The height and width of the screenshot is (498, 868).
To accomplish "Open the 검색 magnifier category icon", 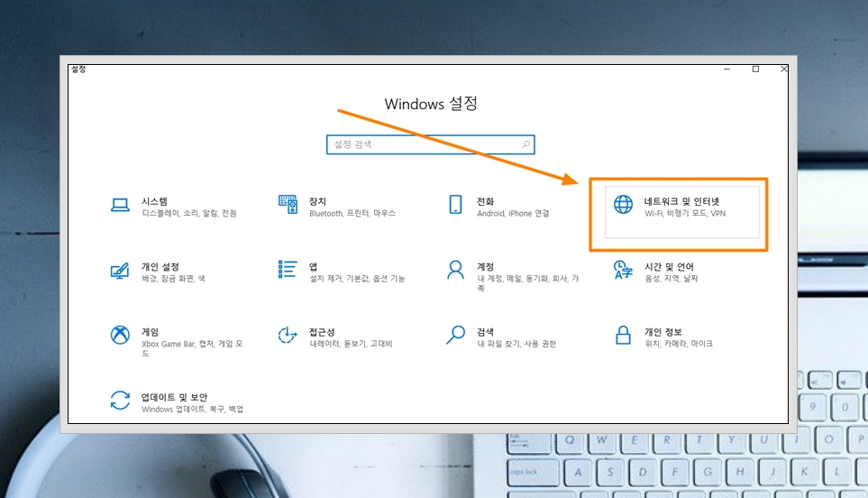I will click(455, 335).
